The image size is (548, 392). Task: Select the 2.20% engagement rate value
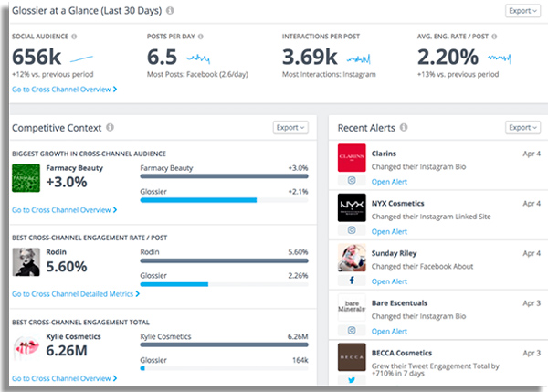(448, 57)
